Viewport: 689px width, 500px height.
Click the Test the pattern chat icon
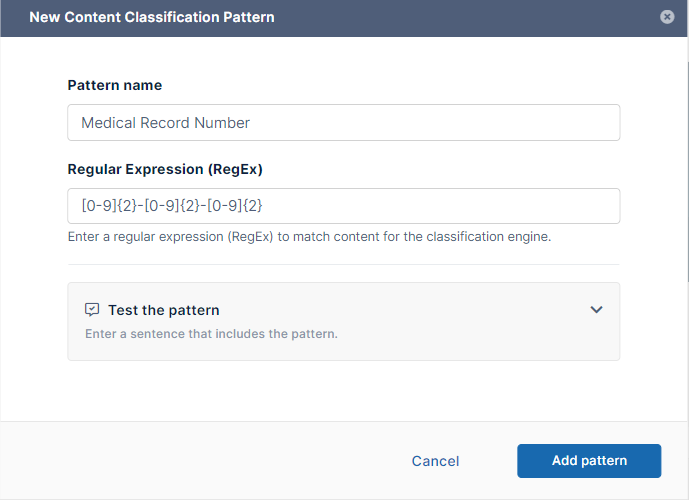coord(92,310)
